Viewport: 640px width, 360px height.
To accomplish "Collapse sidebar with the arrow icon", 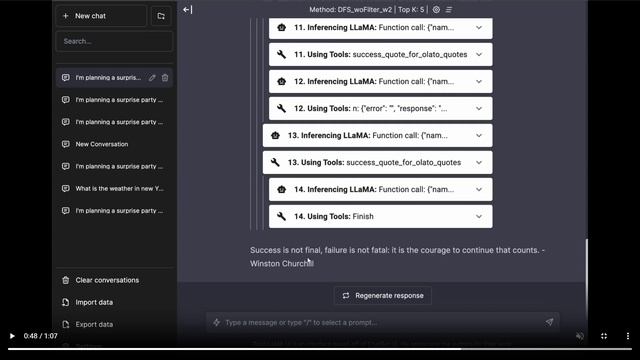I will pyautogui.click(x=187, y=9).
